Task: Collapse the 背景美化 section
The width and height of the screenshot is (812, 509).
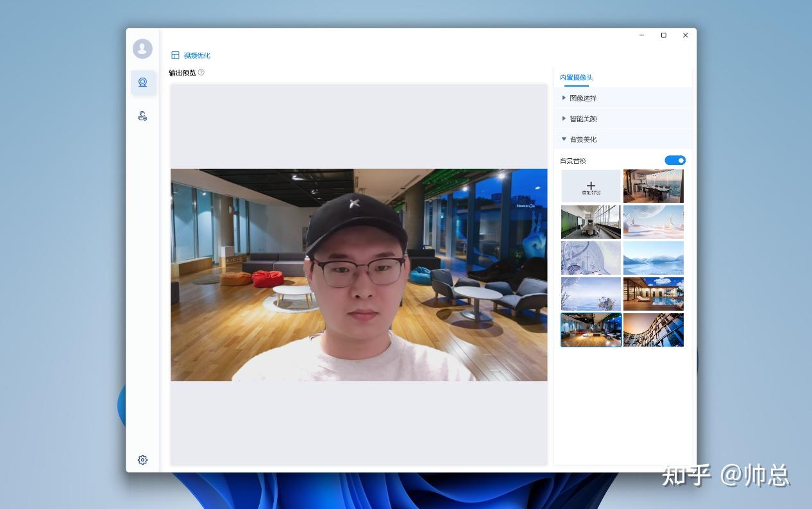Action: tap(582, 139)
